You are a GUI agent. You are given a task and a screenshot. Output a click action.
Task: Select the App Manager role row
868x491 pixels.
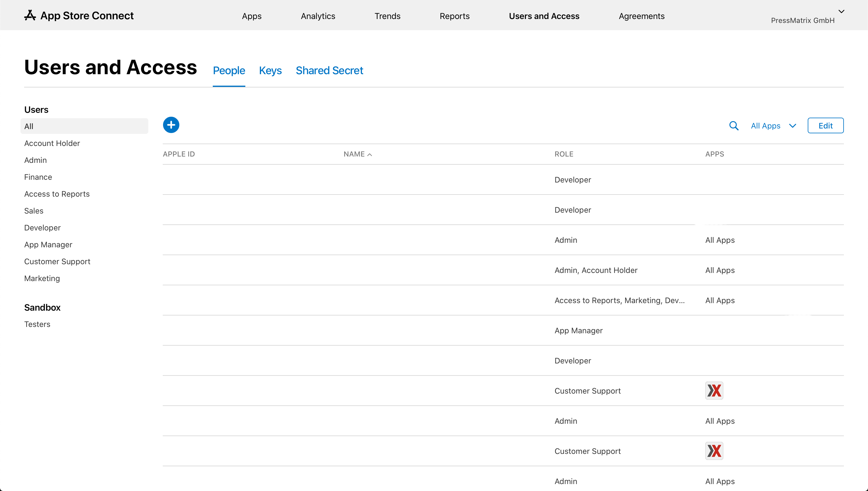503,331
